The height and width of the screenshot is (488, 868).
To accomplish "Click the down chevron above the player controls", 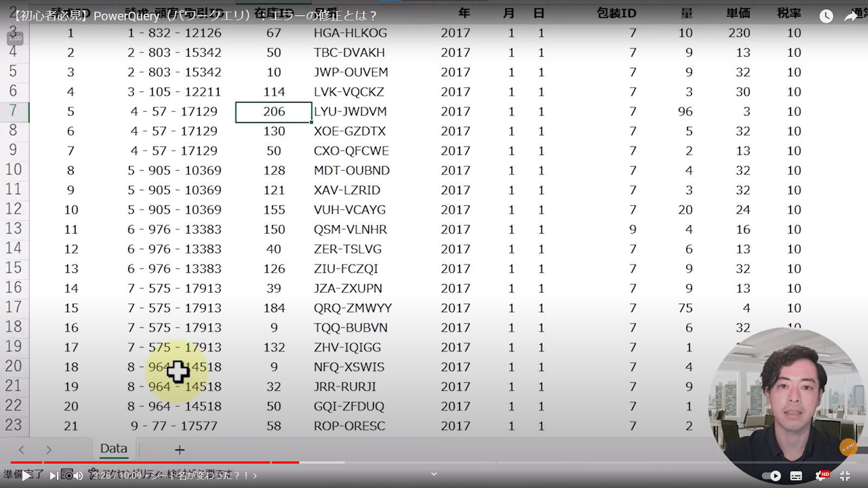I will point(434,474).
